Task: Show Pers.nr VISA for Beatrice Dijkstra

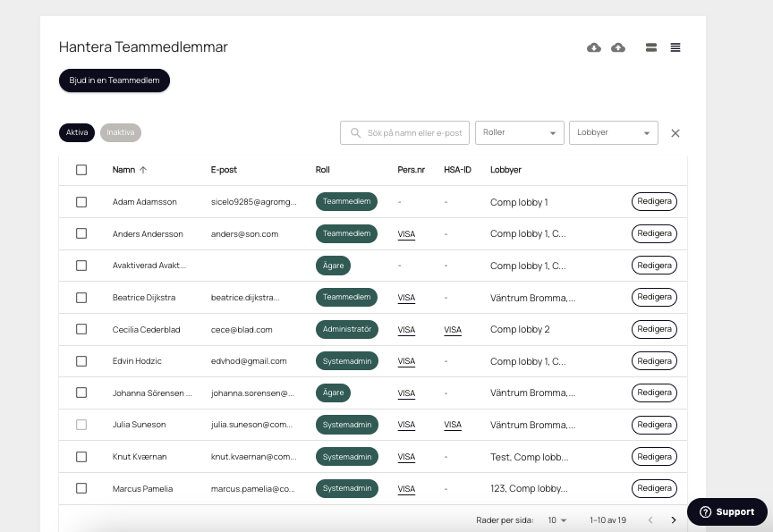Action: 406,298
